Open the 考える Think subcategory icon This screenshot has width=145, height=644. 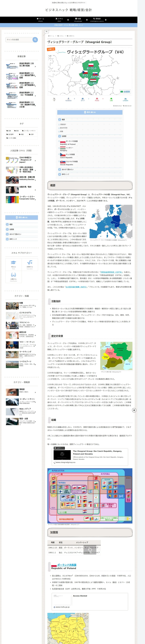coord(13,264)
